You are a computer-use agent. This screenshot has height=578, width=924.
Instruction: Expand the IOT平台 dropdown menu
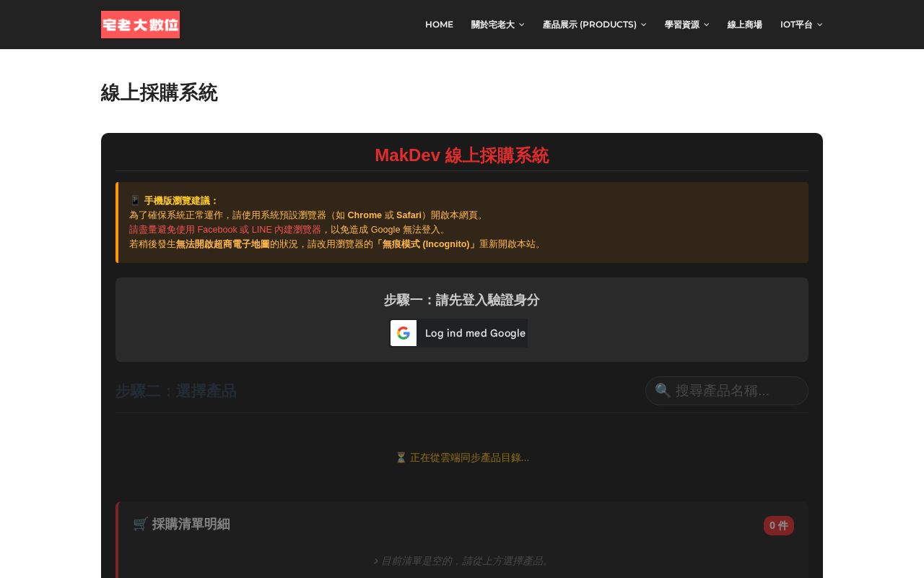tap(801, 25)
